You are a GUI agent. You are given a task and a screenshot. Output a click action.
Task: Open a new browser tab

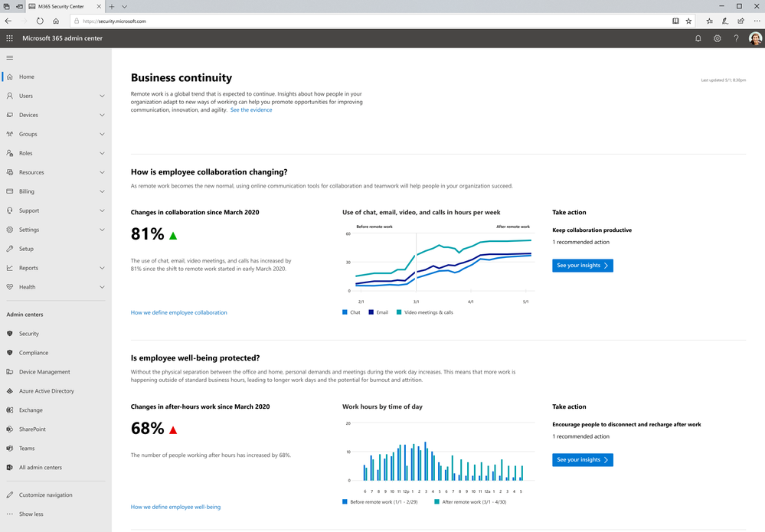click(x=112, y=6)
